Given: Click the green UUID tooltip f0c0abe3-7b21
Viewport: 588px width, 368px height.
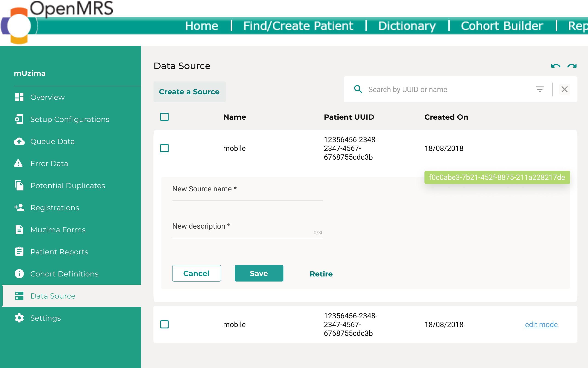Looking at the screenshot, I should click(x=497, y=177).
